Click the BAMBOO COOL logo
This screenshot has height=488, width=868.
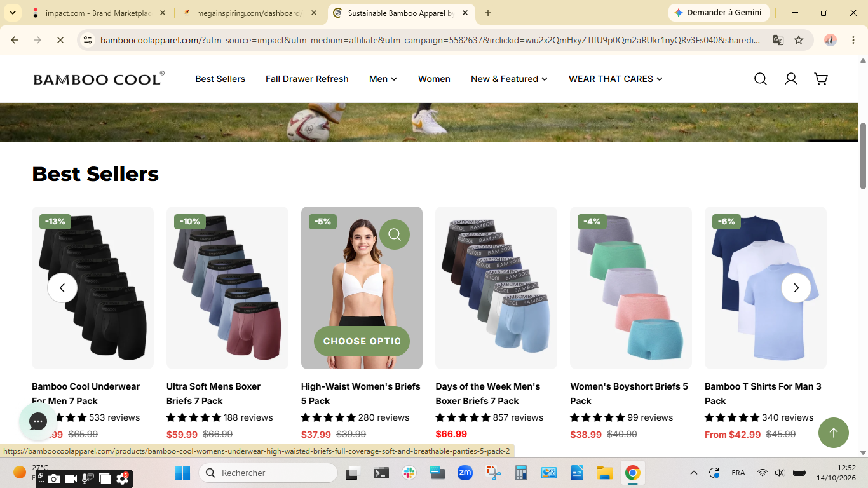tap(98, 79)
